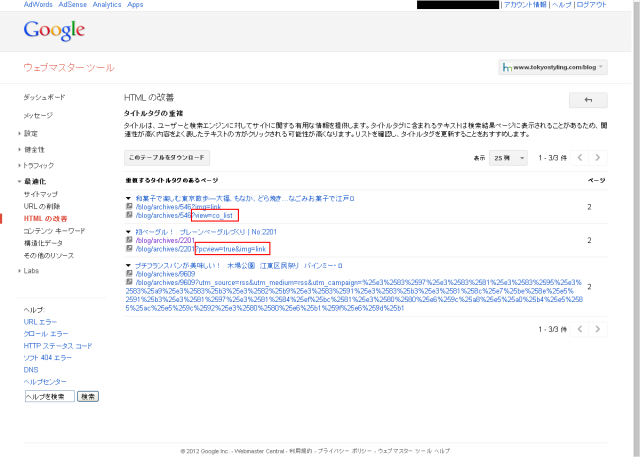Image resolution: width=640 pixels, height=457 pixels.
Task: Go to next page in top pagination
Action: (x=598, y=158)
